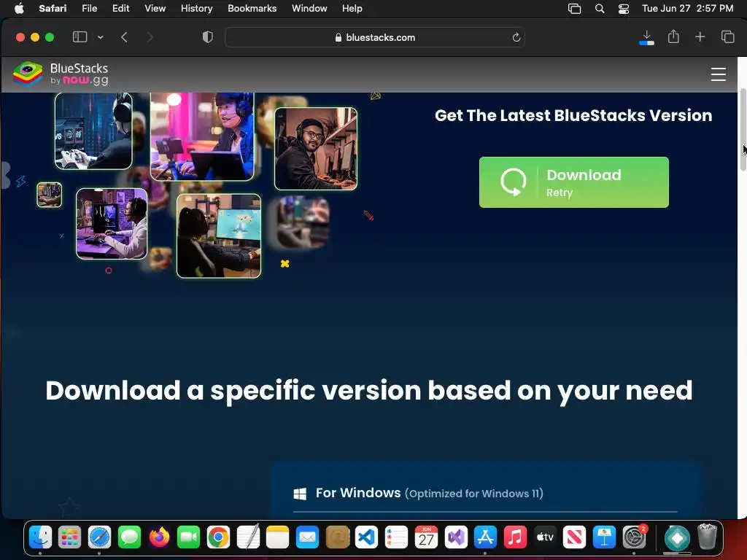Open a new tab

coord(700,36)
